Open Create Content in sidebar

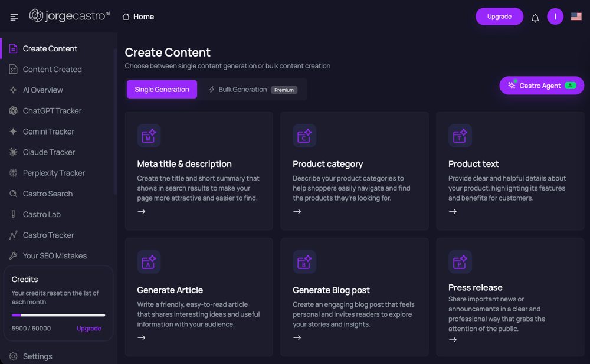(x=57, y=48)
